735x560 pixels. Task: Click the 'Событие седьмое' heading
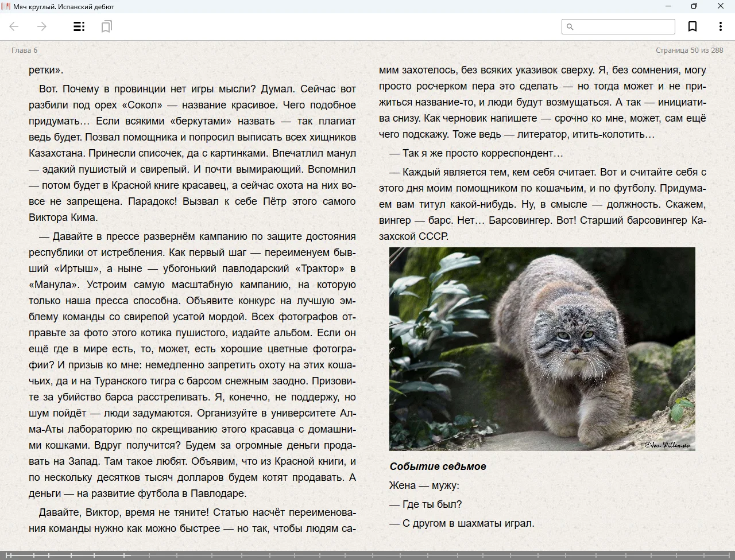coord(438,466)
